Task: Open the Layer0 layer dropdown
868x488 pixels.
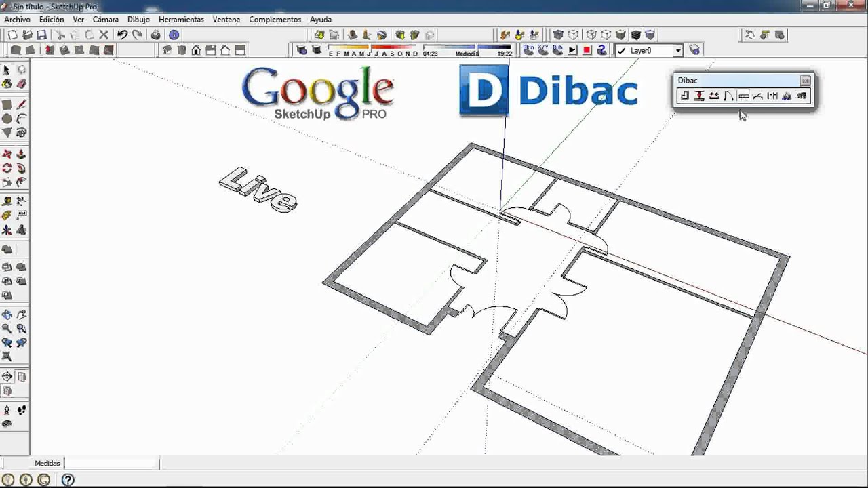Action: pos(677,51)
